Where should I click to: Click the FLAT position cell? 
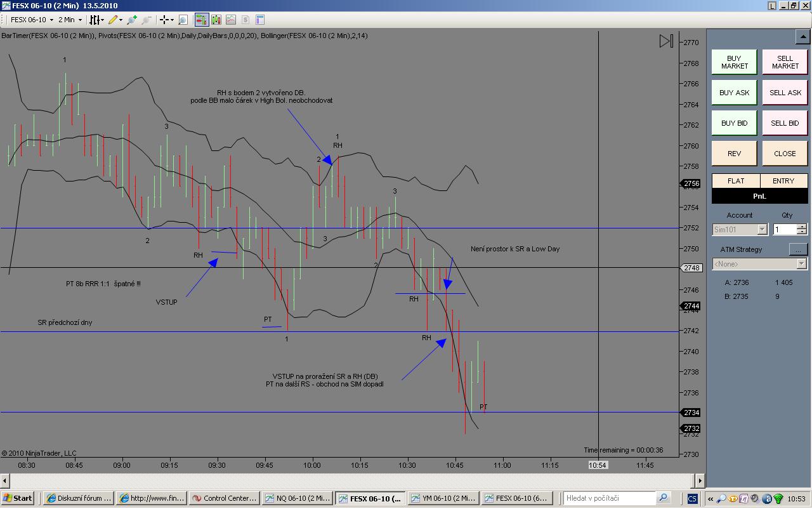pyautogui.click(x=736, y=181)
